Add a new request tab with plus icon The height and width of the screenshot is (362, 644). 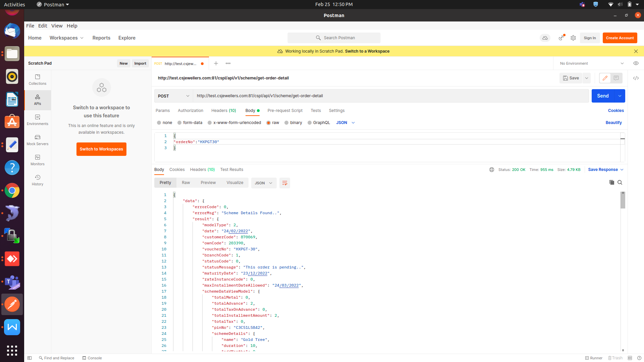(x=216, y=63)
